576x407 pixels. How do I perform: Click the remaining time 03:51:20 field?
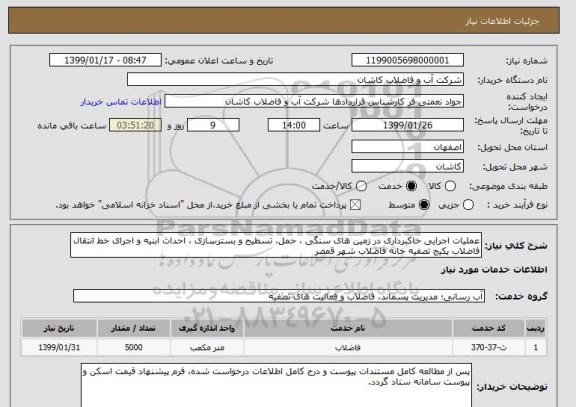(x=136, y=125)
